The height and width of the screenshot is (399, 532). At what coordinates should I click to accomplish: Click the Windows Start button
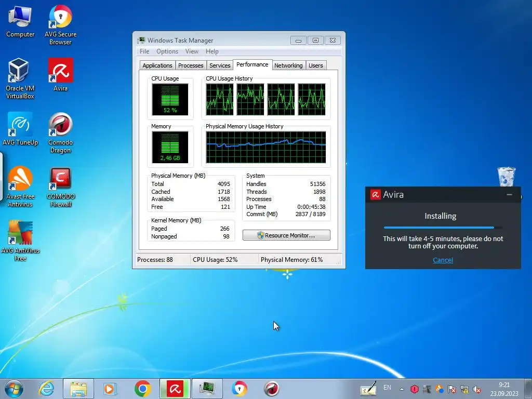point(14,389)
